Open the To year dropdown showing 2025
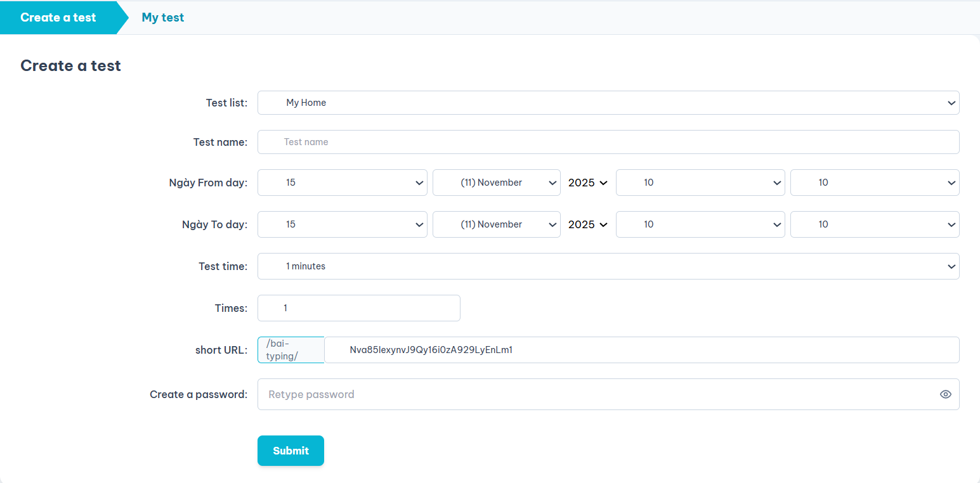 tap(587, 224)
